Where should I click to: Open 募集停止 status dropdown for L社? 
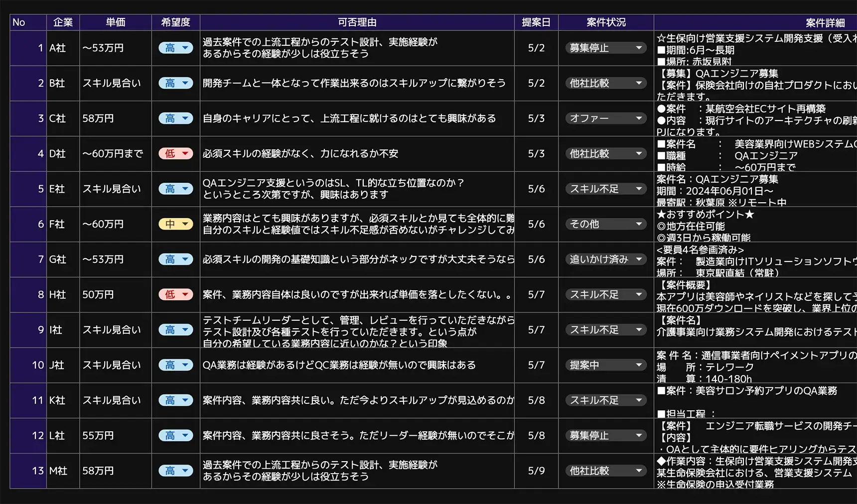tap(606, 436)
